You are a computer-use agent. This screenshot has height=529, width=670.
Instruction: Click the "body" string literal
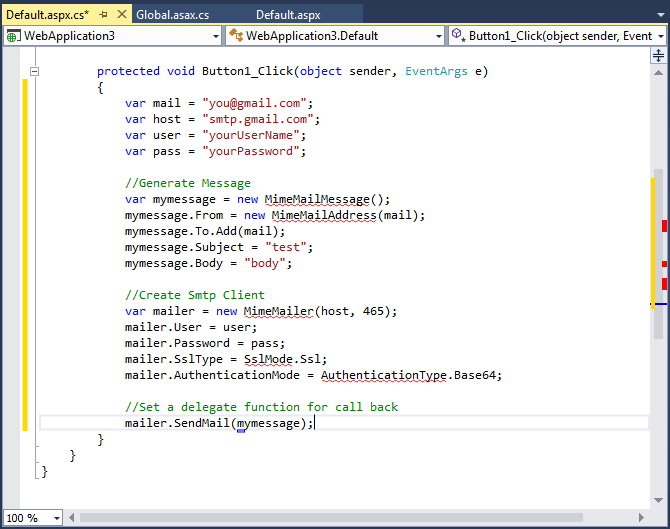pos(265,264)
